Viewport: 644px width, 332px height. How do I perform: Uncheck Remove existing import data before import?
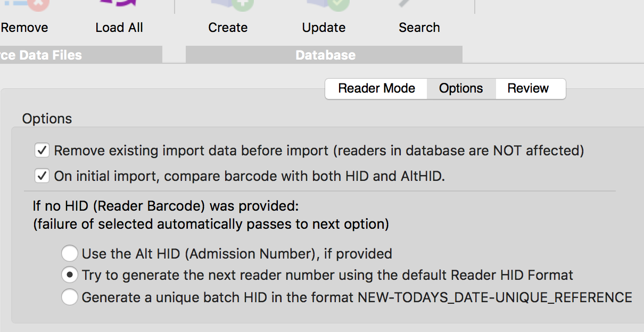click(x=42, y=151)
